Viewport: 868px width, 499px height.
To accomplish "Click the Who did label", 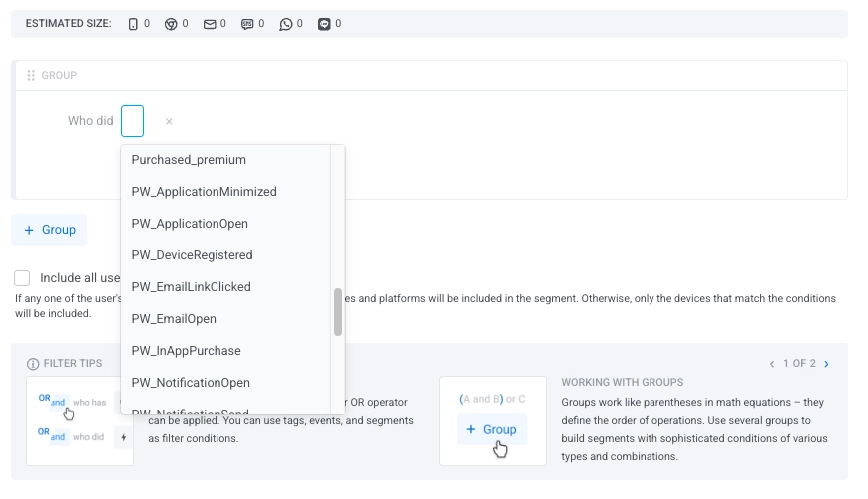I will 90,121.
